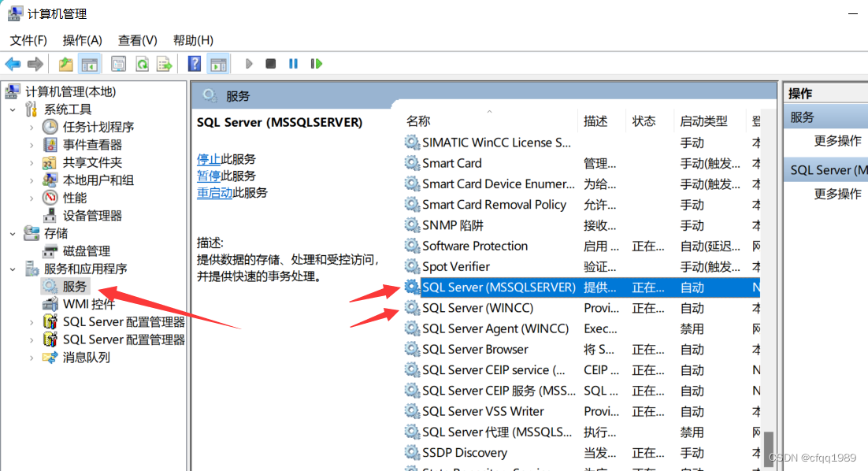
Task: Select the SNMP 陷阱 service
Action: click(x=581, y=225)
